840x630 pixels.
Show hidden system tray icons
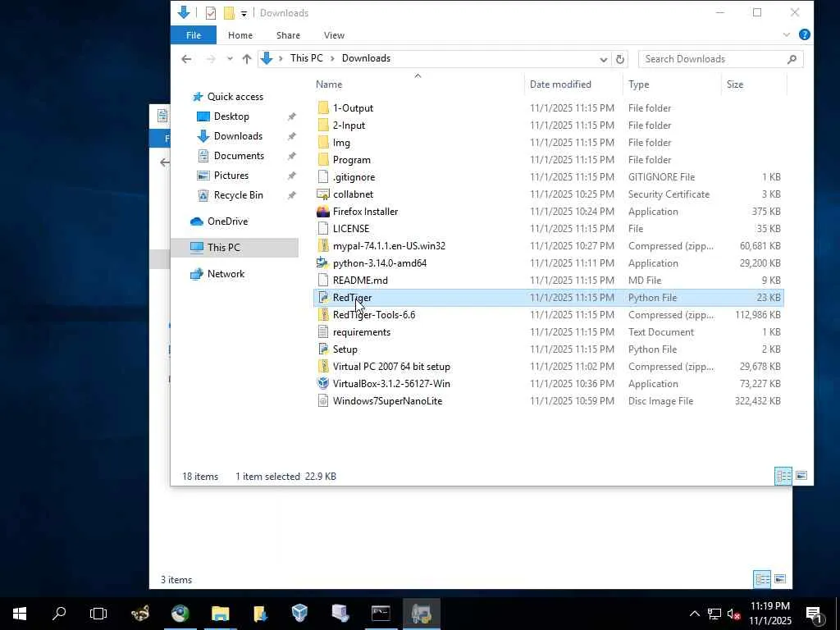pos(694,614)
